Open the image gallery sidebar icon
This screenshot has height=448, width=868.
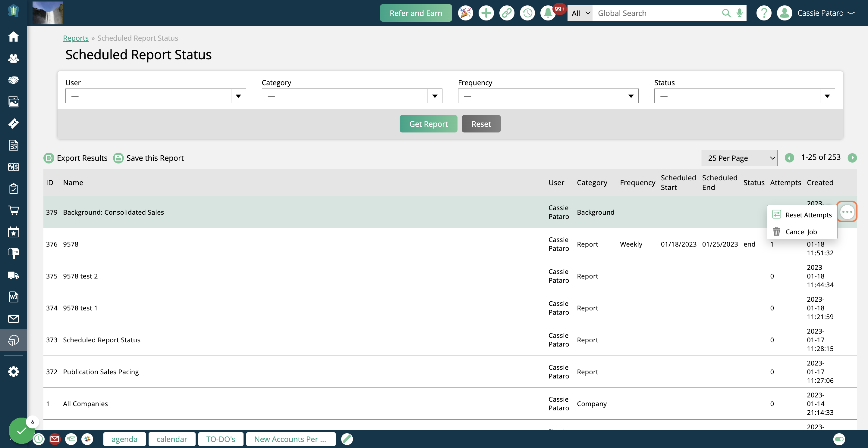14,102
